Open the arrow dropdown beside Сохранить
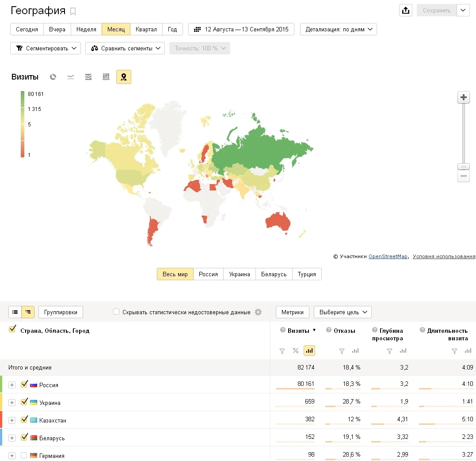 tap(463, 10)
